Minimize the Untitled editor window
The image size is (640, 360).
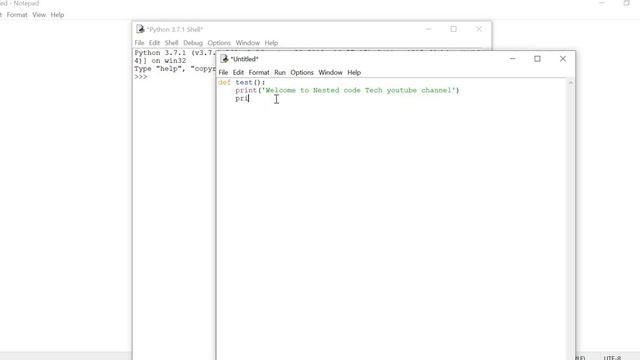tap(513, 59)
